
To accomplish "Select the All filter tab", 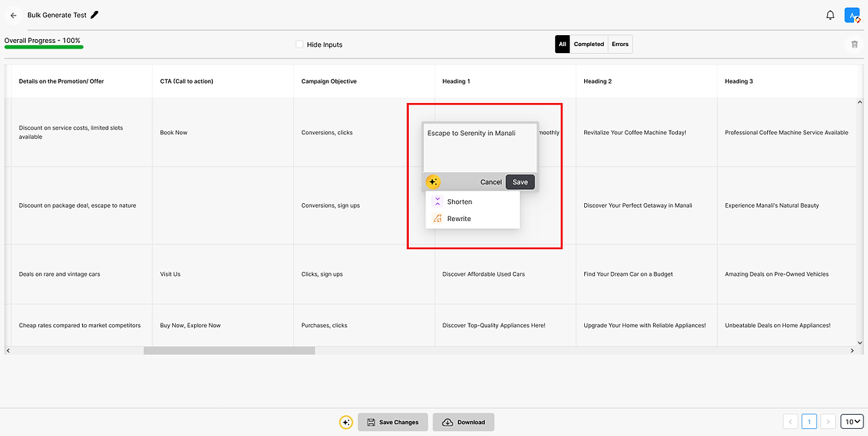I will (562, 45).
